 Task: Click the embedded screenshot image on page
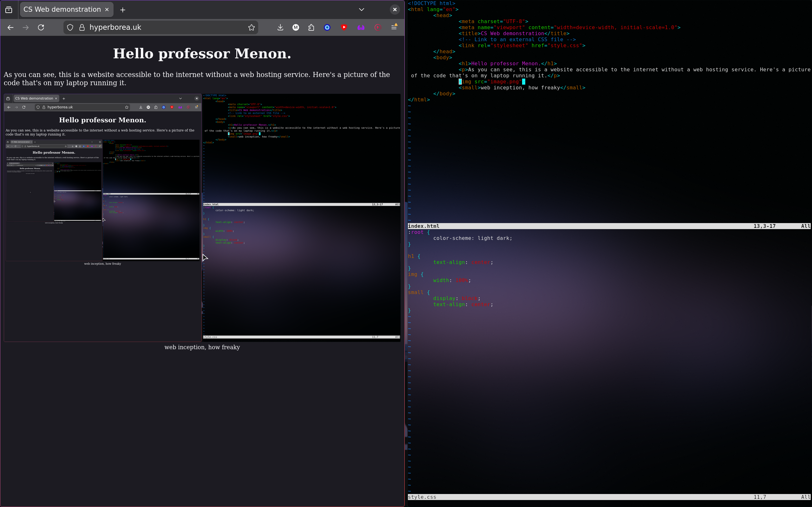click(x=202, y=218)
